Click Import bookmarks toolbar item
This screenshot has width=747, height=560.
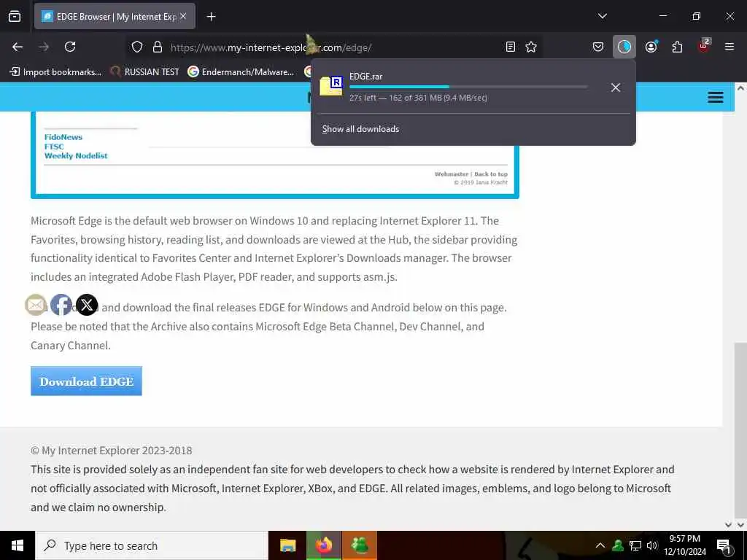[x=55, y=72]
